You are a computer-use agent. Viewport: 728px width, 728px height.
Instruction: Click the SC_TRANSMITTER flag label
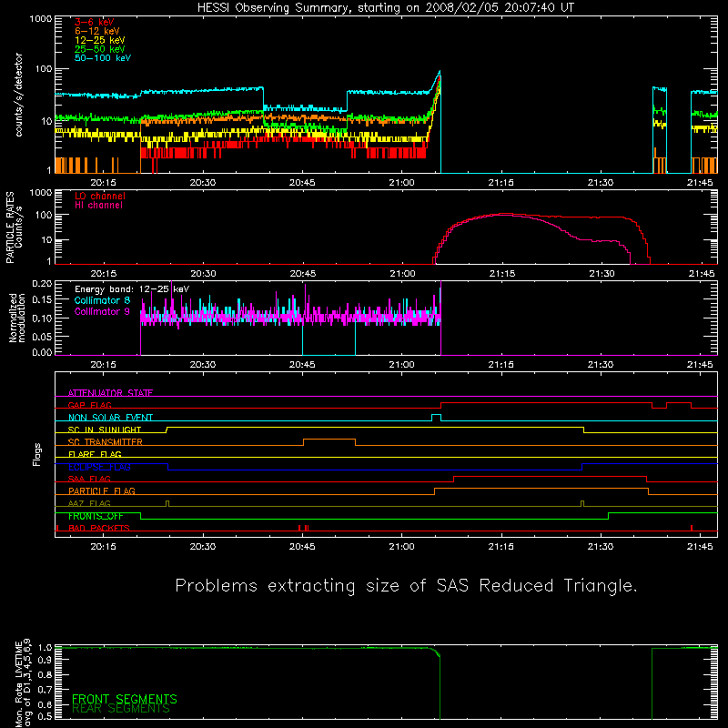coord(105,441)
